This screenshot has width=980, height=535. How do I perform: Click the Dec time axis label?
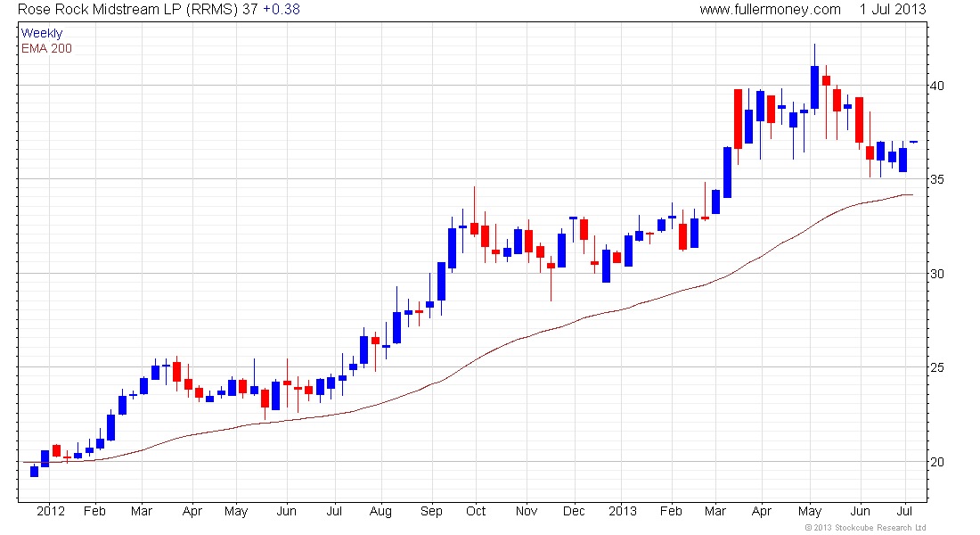[574, 511]
